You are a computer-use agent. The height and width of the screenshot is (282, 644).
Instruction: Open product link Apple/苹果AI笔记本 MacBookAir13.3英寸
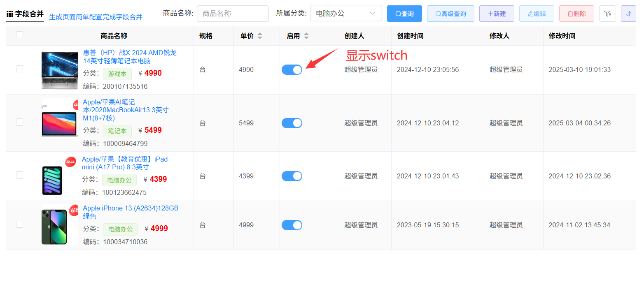point(126,110)
